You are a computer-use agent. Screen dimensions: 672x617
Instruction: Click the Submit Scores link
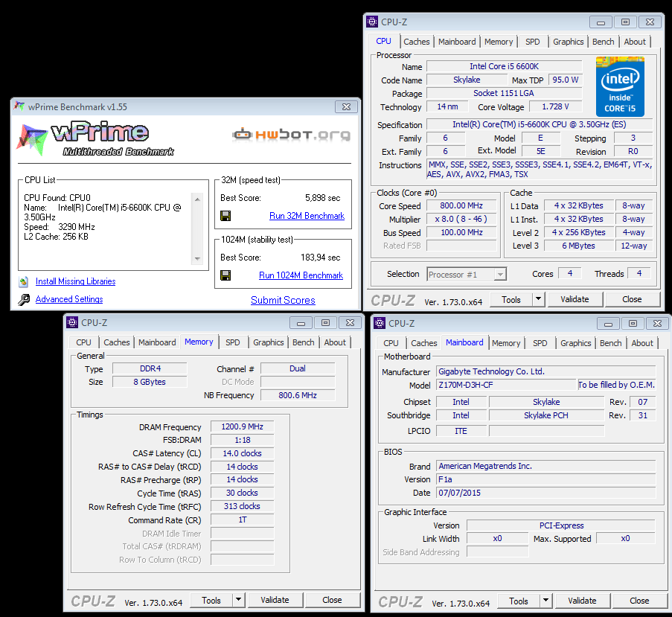point(283,300)
